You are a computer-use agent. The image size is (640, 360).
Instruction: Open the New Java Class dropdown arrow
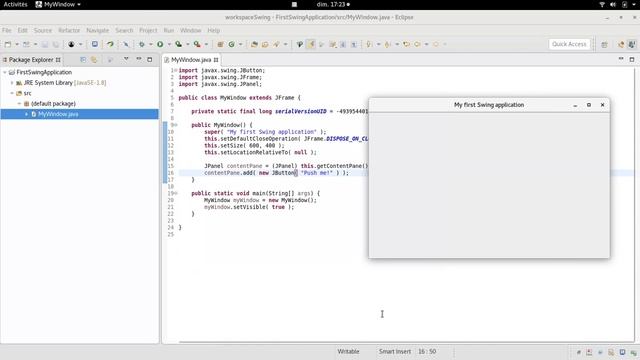(240, 44)
